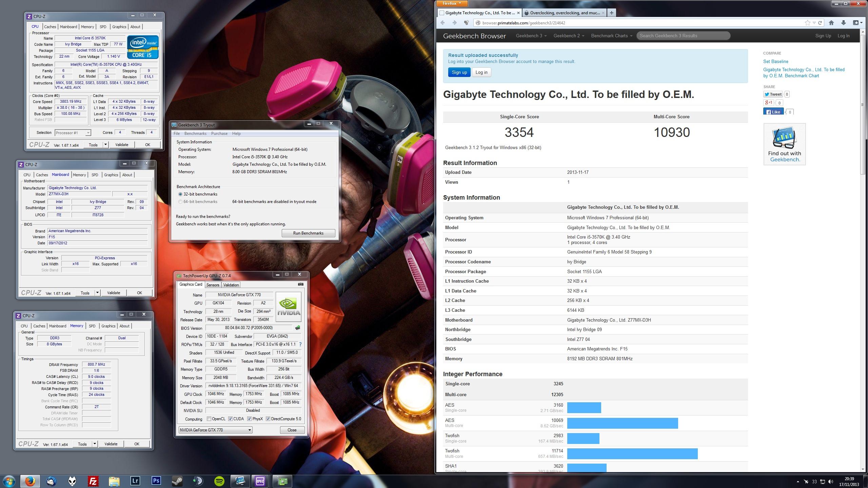This screenshot has width=868, height=488.
Task: Switch to the Overclocking Firefox tab
Action: pos(564,13)
